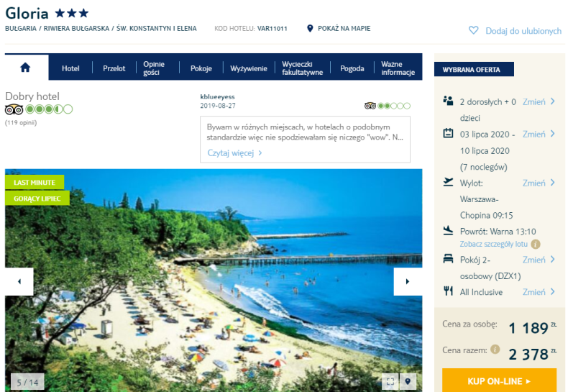This screenshot has width=568, height=392.
Task: Open fullscreen gallery view icon
Action: click(x=390, y=381)
